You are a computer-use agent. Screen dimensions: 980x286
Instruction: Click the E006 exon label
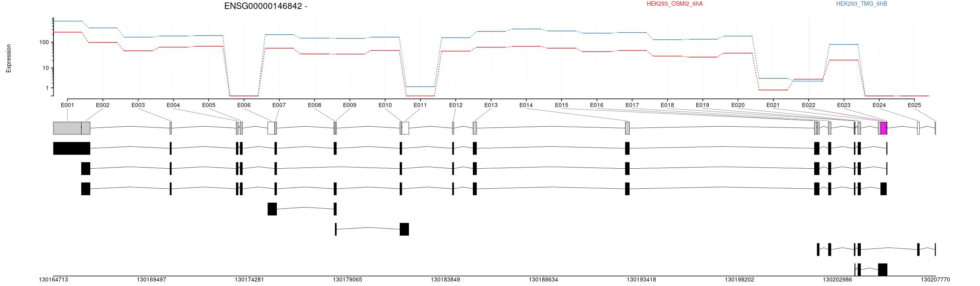(x=244, y=105)
